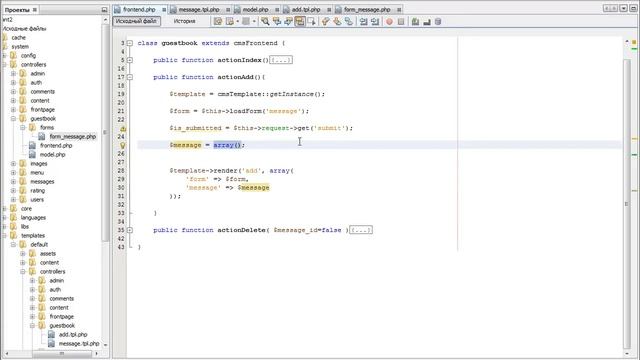Viewport: 640px width, 360px height.
Task: Close the model.php tab
Action: 277,9
